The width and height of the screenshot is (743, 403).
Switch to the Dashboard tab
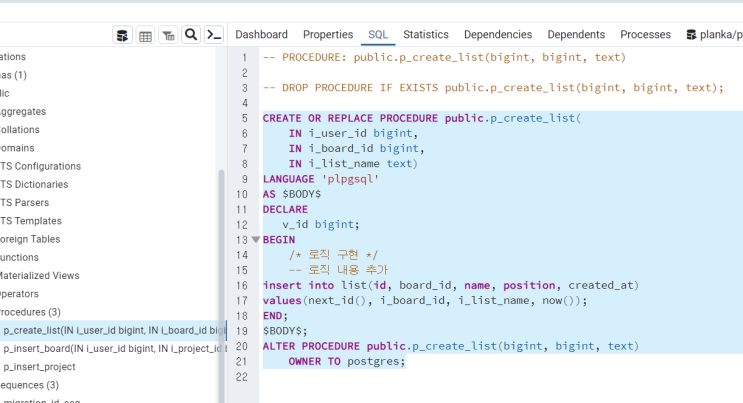point(262,35)
